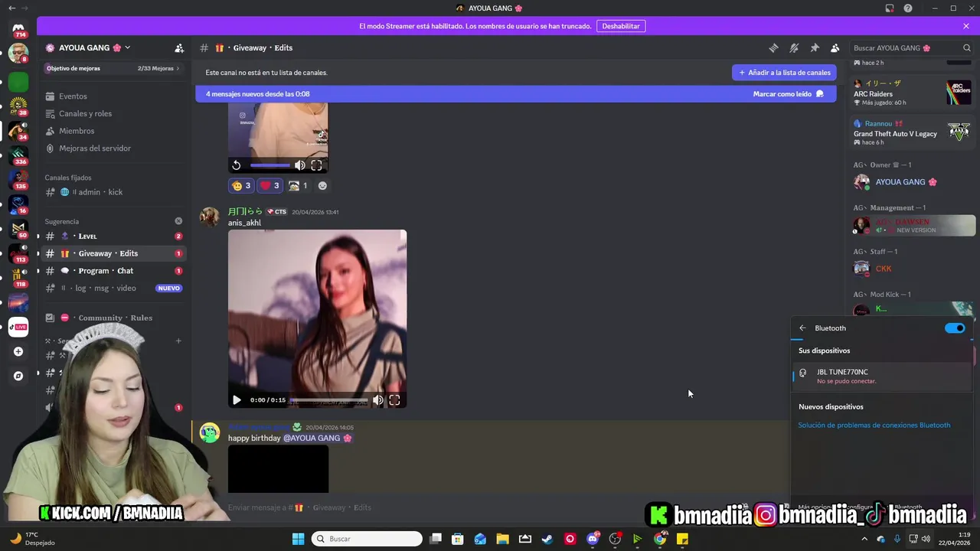Open Solución de problemas de conexiones Bluetooth link
The image size is (980, 551).
(874, 425)
